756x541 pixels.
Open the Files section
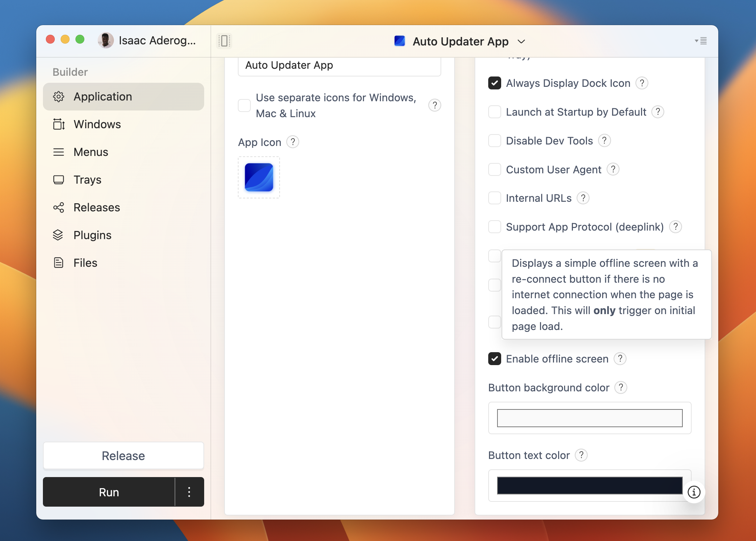click(85, 263)
